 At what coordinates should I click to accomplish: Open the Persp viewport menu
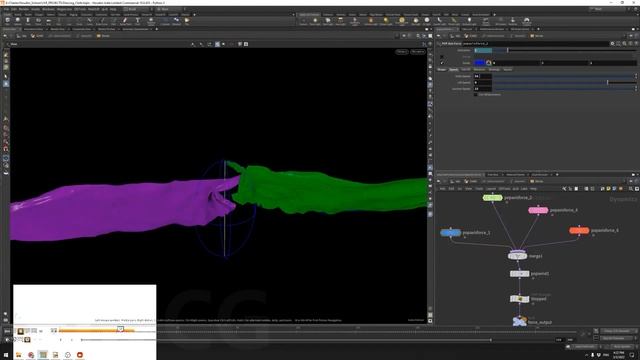pyautogui.click(x=402, y=52)
